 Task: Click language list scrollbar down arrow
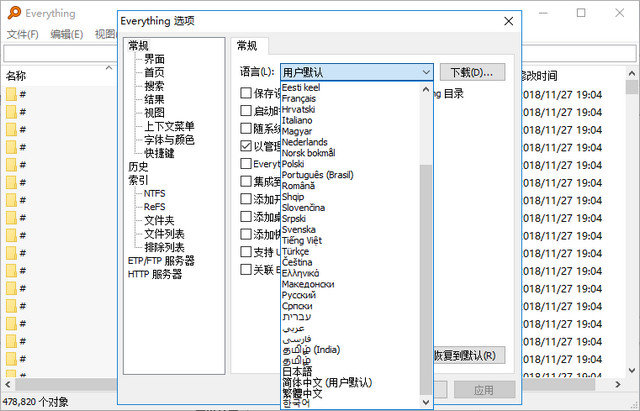pyautogui.click(x=426, y=402)
